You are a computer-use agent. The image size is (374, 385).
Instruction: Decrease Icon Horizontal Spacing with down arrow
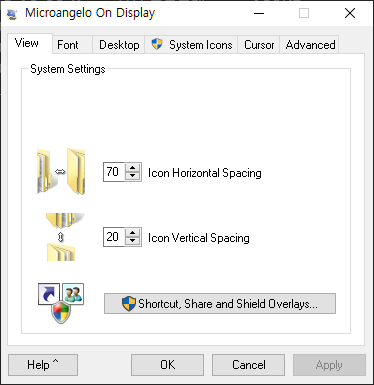point(133,176)
